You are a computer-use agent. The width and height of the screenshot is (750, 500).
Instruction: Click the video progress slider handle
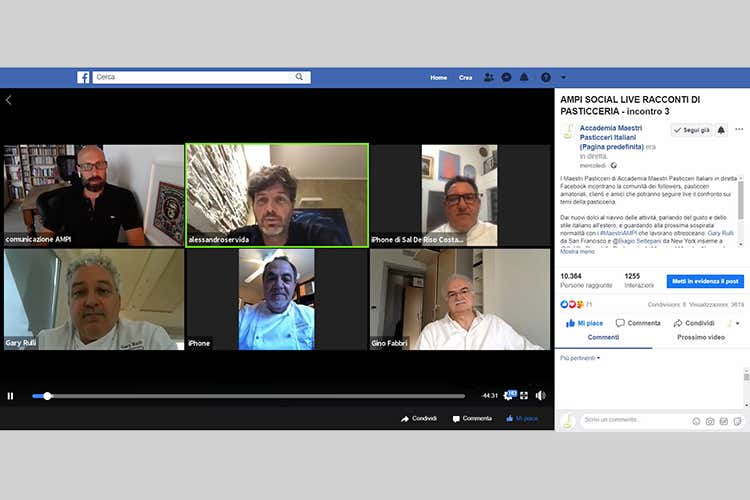[47, 396]
